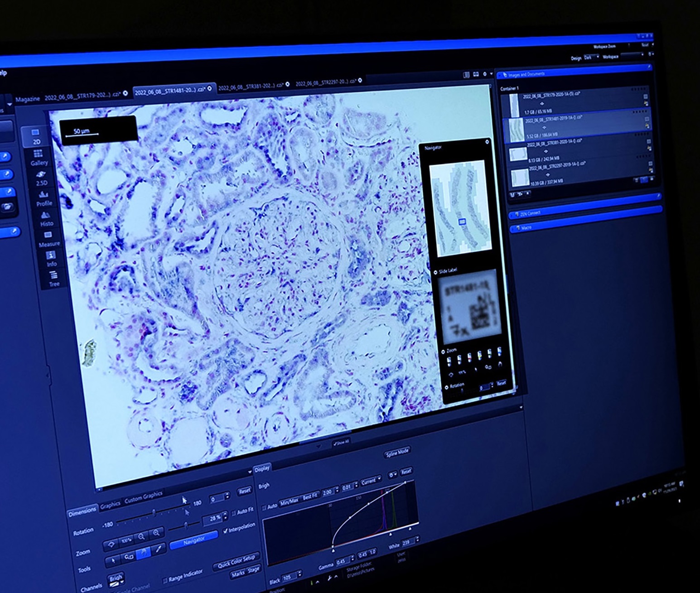Open the Gallery view

[39, 157]
